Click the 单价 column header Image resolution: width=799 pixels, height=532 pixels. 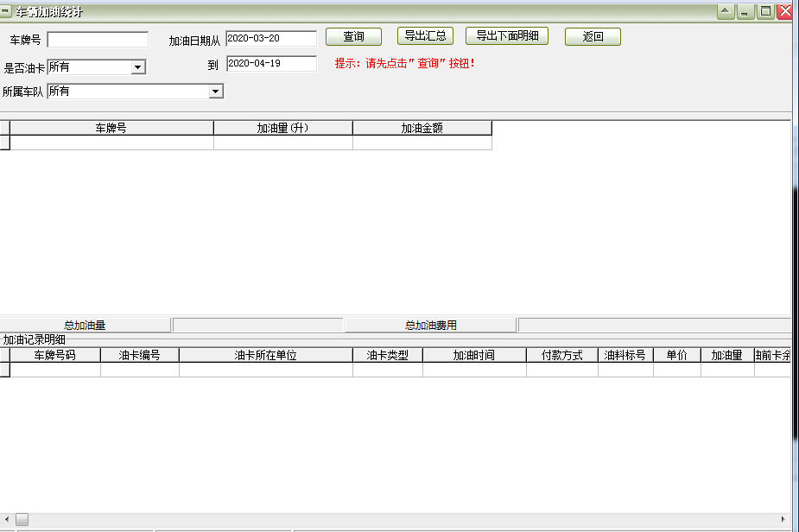tap(676, 355)
